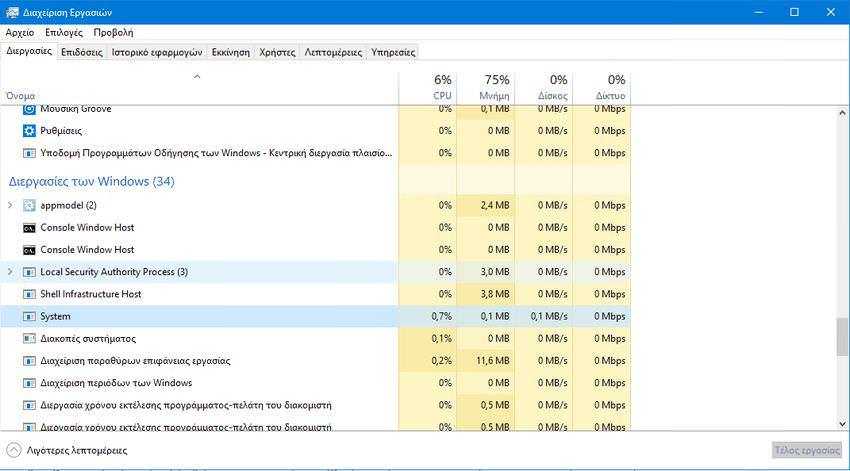Click the Διεργασία χρόνου εκτέλεσης process icon

[29, 405]
